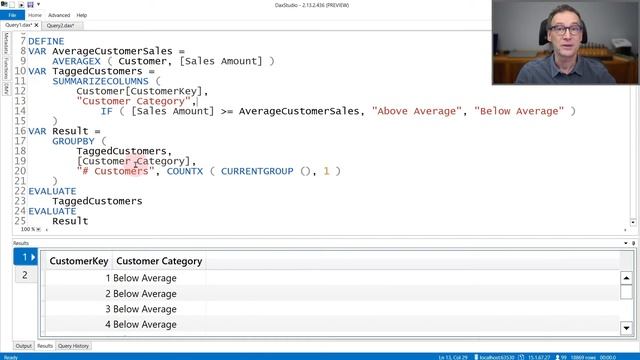Screen dimensions: 640x360
Task: Click COUNTX function on line 20
Action: click(x=184, y=171)
